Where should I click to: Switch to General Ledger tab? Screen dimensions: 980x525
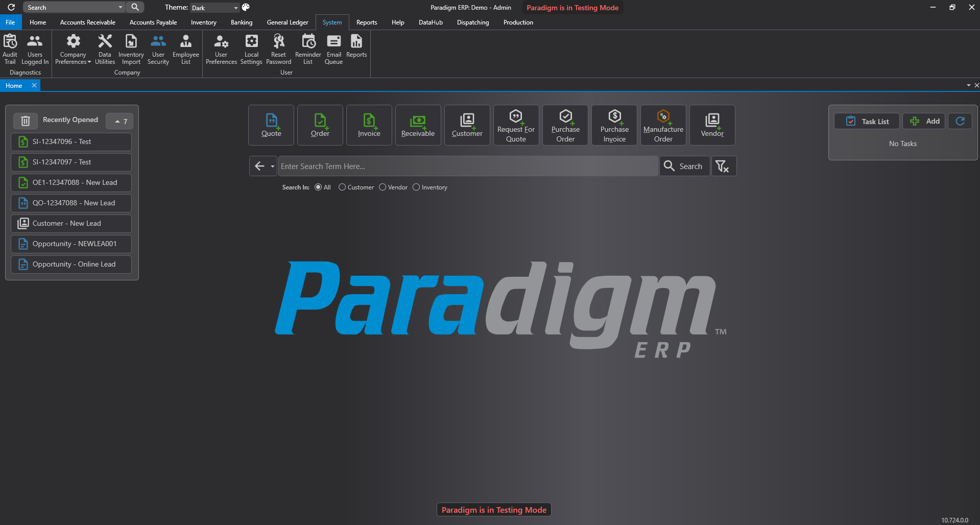click(x=288, y=22)
